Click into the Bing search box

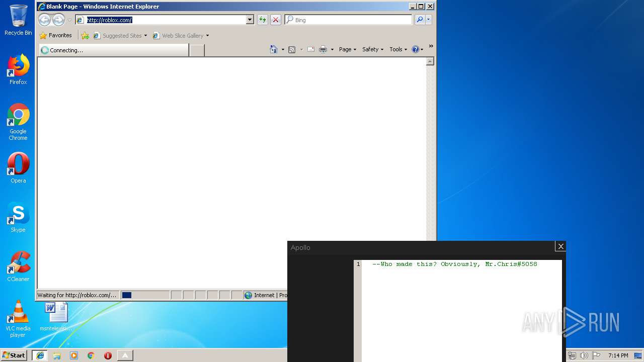point(348,20)
